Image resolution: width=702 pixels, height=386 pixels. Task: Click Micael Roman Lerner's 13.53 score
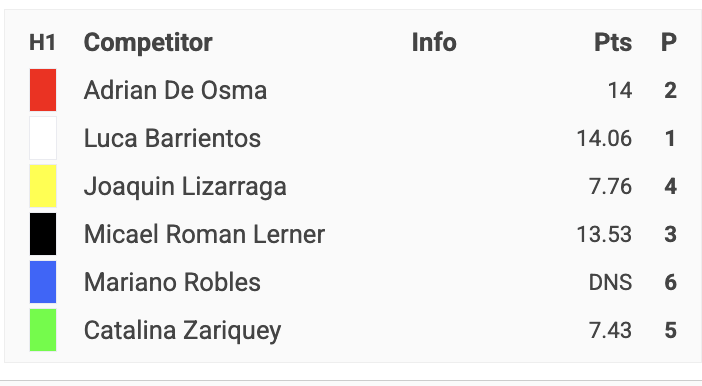[604, 235]
